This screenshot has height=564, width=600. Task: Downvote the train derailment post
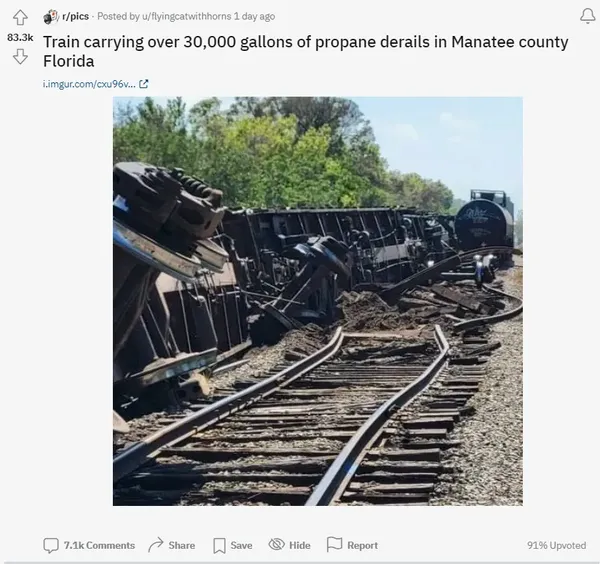(20, 57)
